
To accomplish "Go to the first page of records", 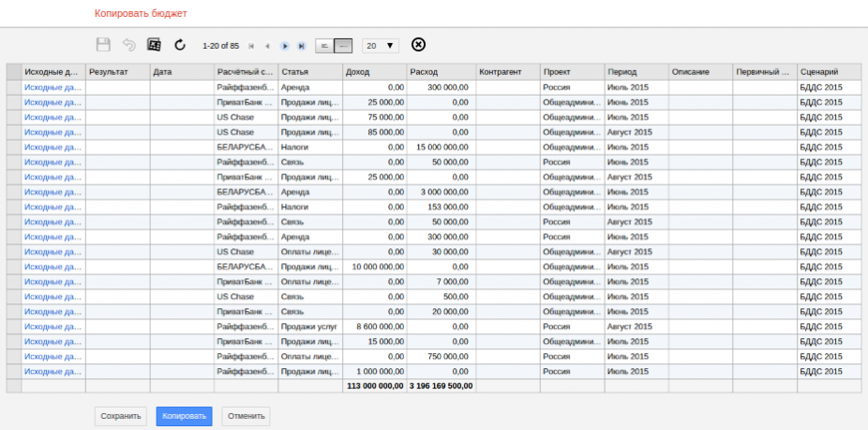I will coord(251,46).
